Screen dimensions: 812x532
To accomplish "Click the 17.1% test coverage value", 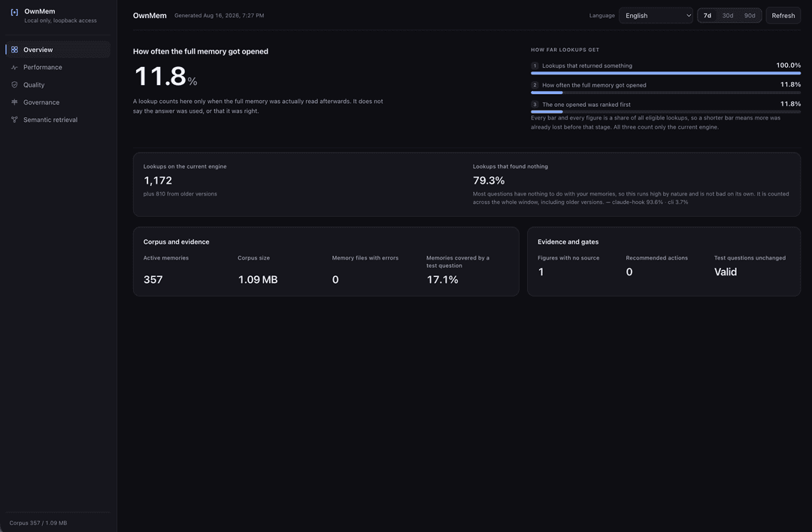I will click(x=442, y=279).
